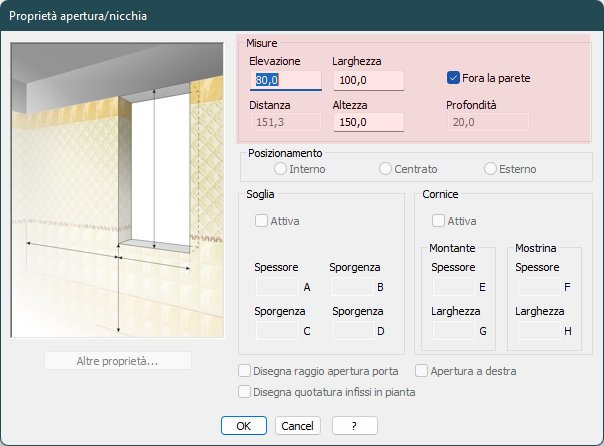
Task: Click the Mostrina group label
Action: pyautogui.click(x=536, y=248)
